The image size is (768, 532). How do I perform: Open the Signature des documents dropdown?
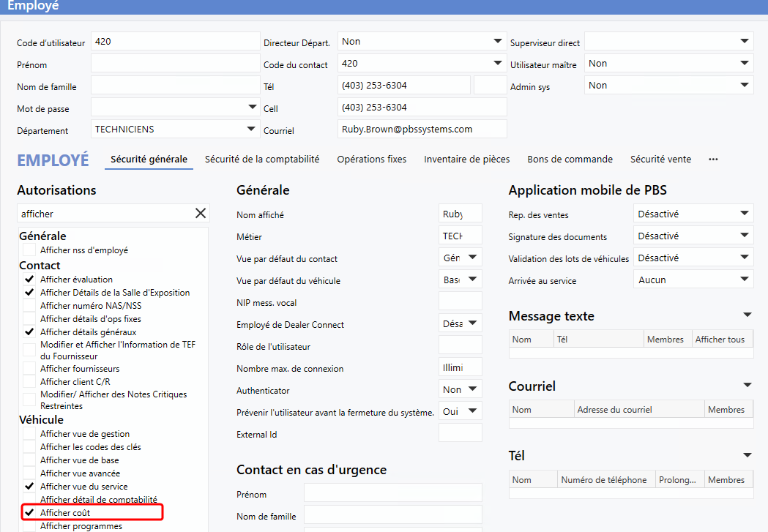pos(744,236)
